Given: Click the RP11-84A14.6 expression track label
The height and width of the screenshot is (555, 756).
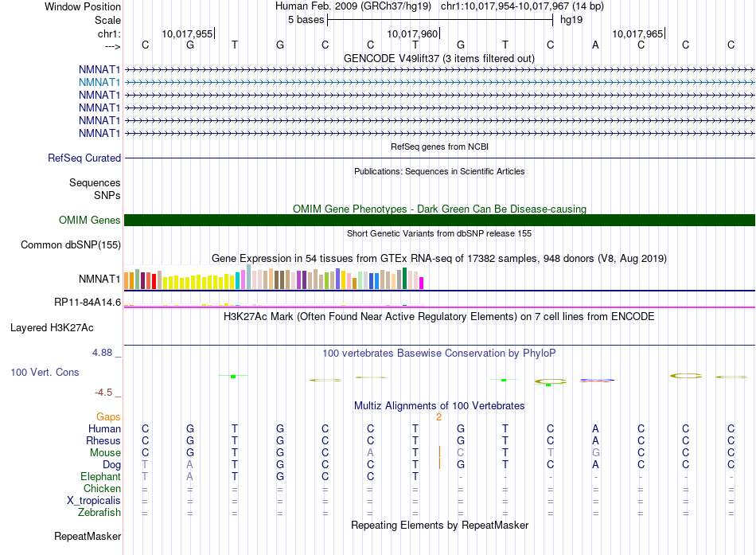Looking at the screenshot, I should tap(88, 302).
